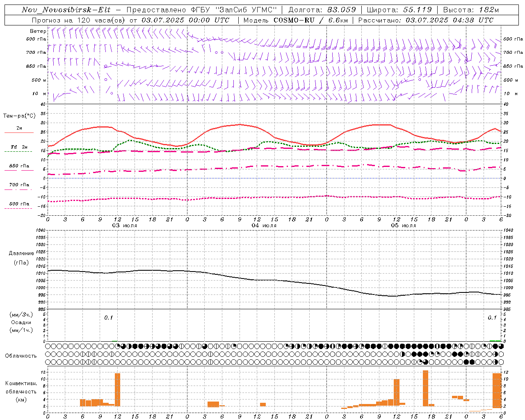Click the longitude value Долгота: 83.059
Image resolution: width=525 pixels, height=420 pixels.
(x=322, y=10)
